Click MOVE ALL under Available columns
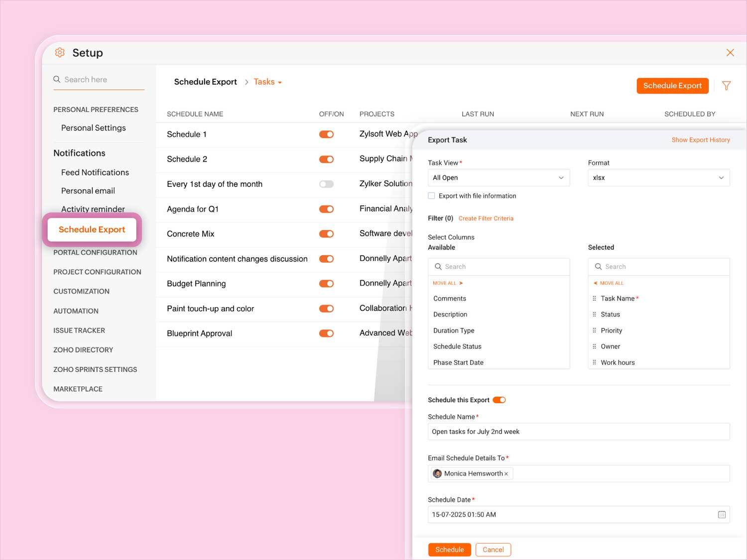 point(448,283)
